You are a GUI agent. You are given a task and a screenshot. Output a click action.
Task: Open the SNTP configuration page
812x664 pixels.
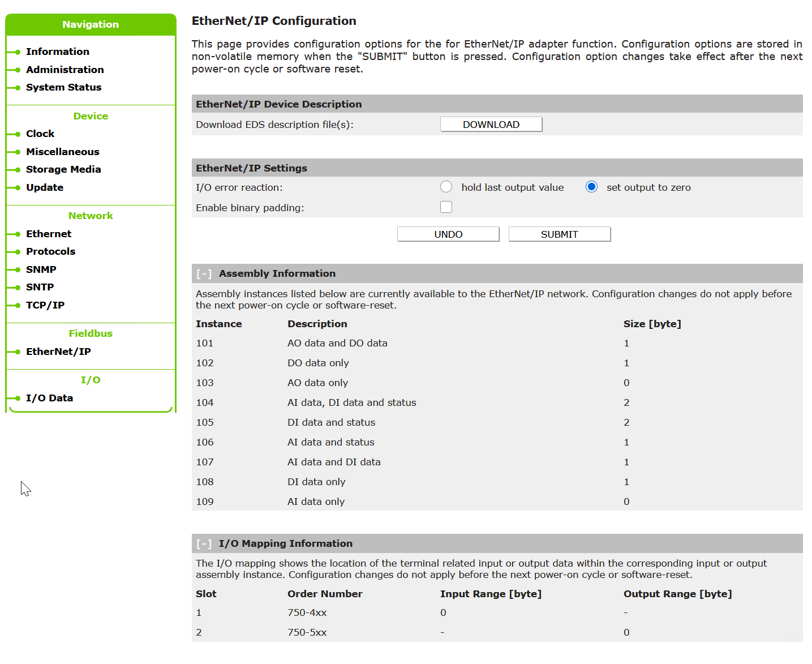point(40,287)
